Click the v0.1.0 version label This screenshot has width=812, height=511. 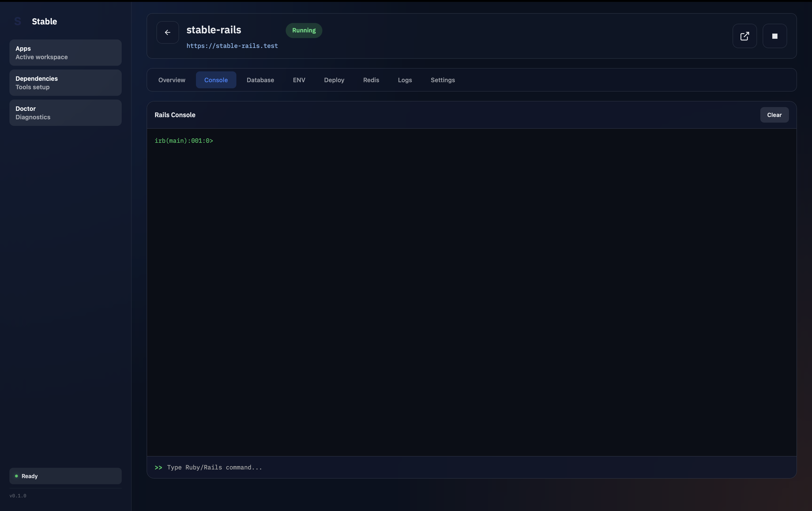[18, 496]
